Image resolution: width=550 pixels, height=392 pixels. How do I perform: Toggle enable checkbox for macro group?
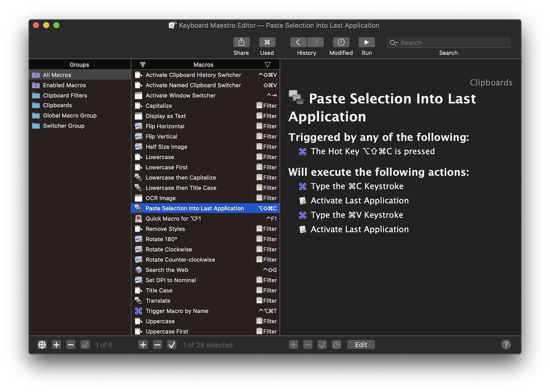(x=85, y=345)
